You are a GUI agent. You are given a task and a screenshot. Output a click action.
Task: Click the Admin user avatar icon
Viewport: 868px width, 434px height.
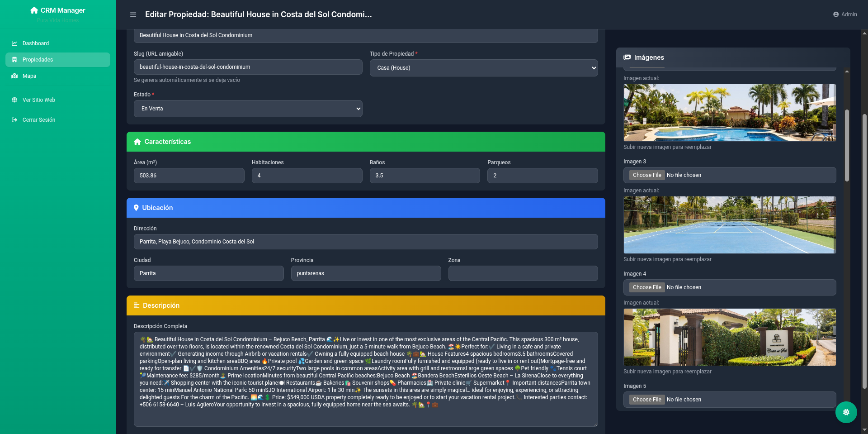(836, 14)
